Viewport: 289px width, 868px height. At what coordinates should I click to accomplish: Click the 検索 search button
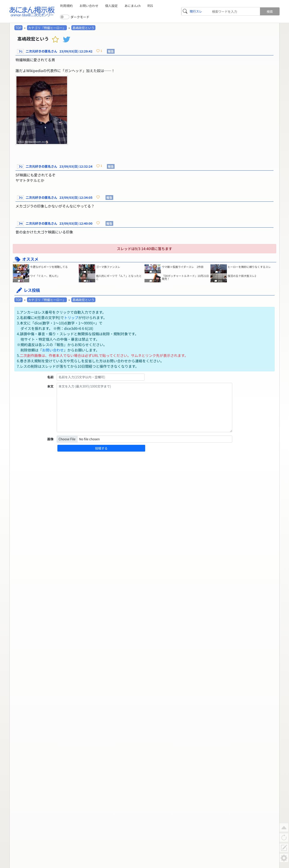coord(270,11)
